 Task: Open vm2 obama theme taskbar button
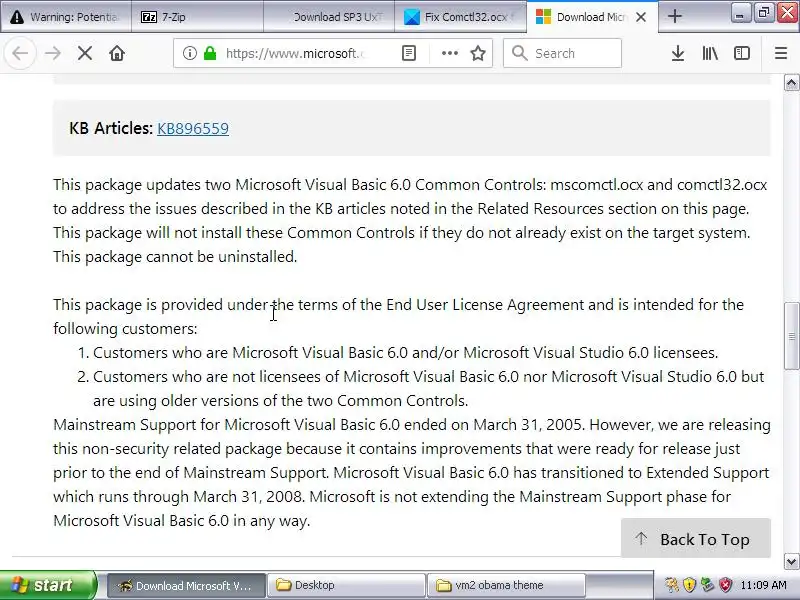506,585
